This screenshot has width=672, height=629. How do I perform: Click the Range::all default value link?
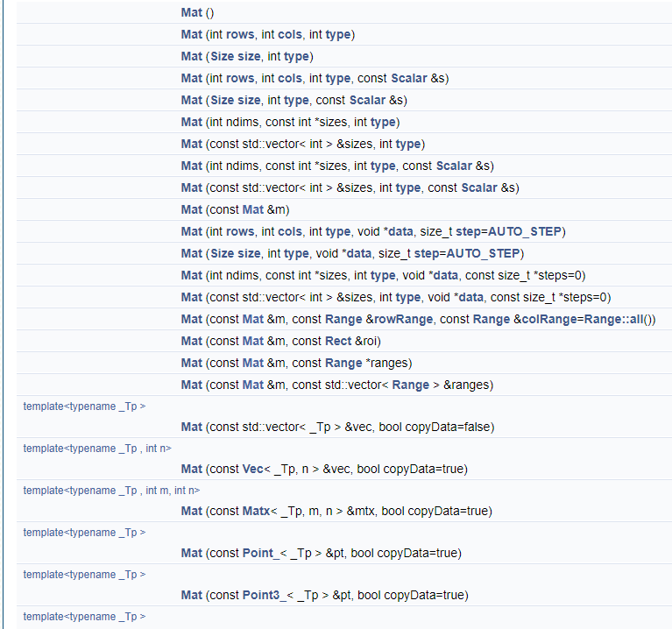(613, 319)
